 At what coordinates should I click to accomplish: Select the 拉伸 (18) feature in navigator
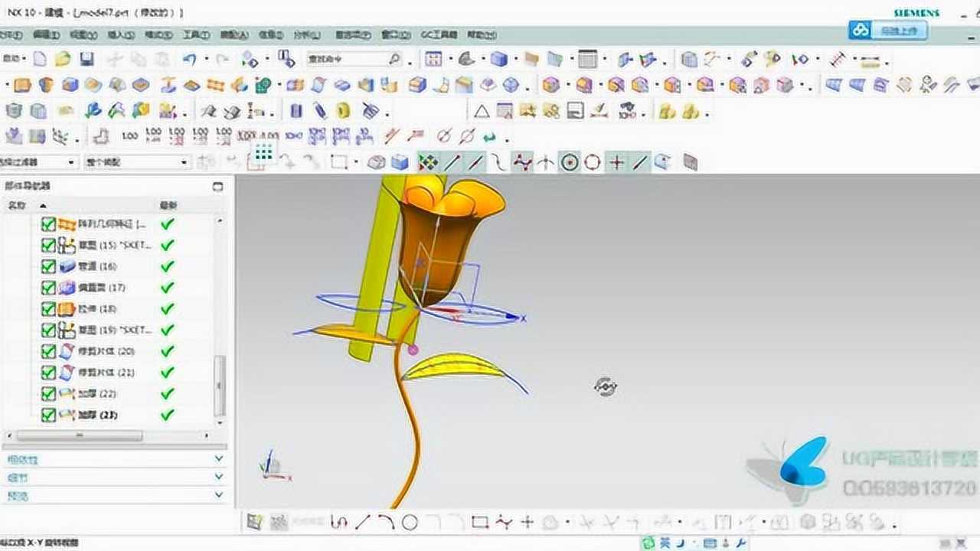tap(97, 309)
